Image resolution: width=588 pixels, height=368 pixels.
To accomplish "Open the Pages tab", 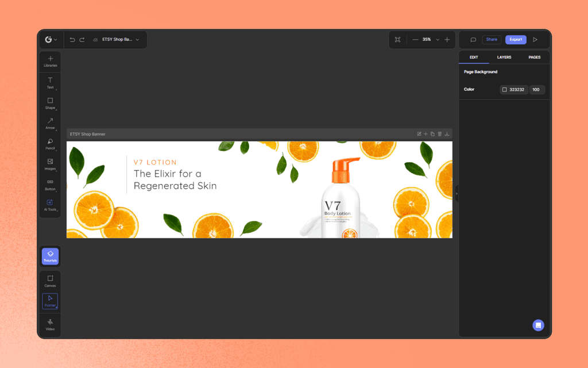I will point(535,57).
